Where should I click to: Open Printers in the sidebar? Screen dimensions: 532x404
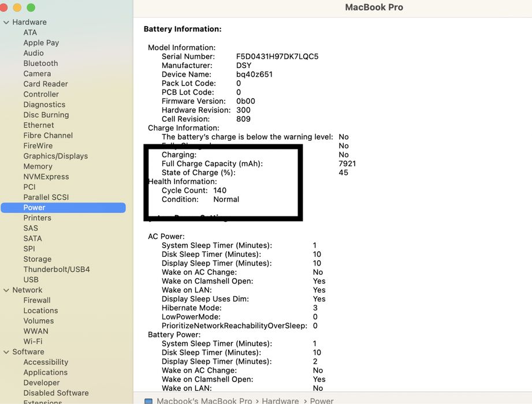coord(38,218)
